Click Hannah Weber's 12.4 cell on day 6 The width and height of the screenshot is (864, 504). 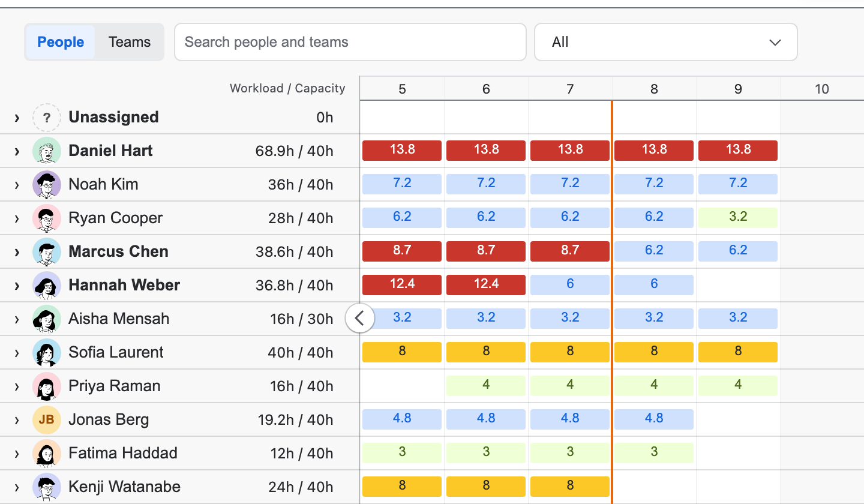coord(486,285)
